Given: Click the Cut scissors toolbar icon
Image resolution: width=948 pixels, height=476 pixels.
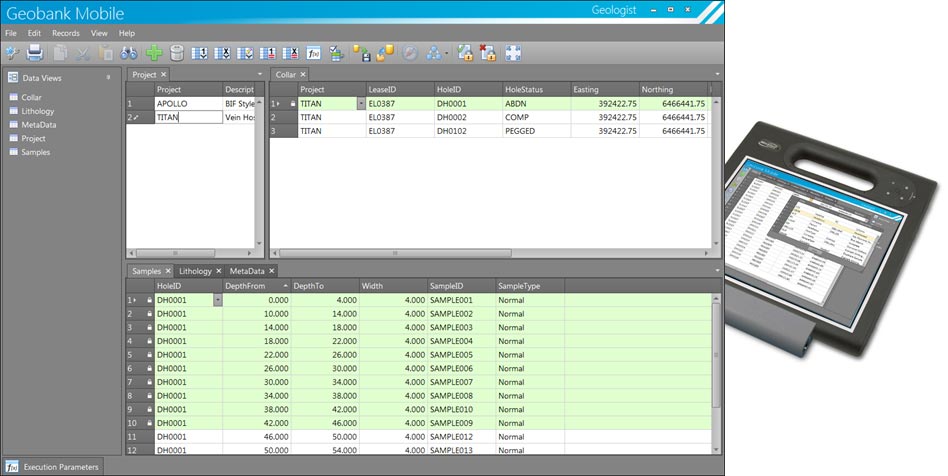Looking at the screenshot, I should 82,53.
